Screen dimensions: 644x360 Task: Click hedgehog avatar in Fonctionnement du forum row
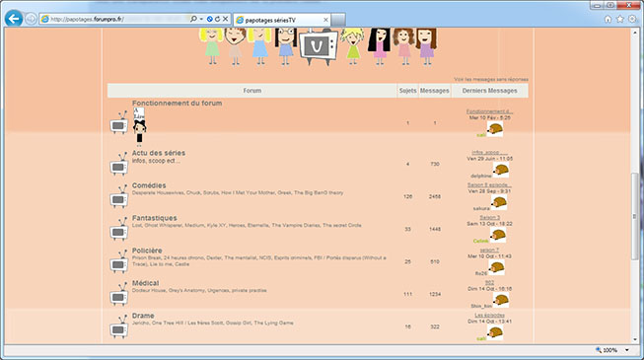(x=495, y=128)
